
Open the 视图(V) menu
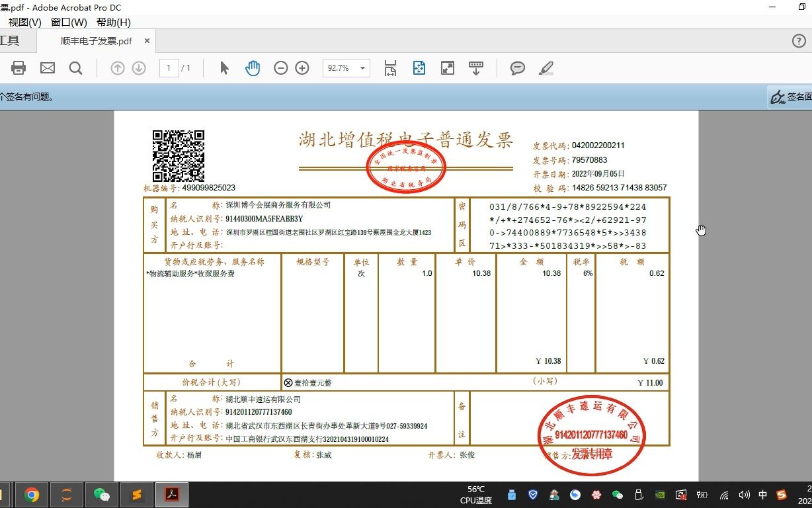(x=25, y=22)
